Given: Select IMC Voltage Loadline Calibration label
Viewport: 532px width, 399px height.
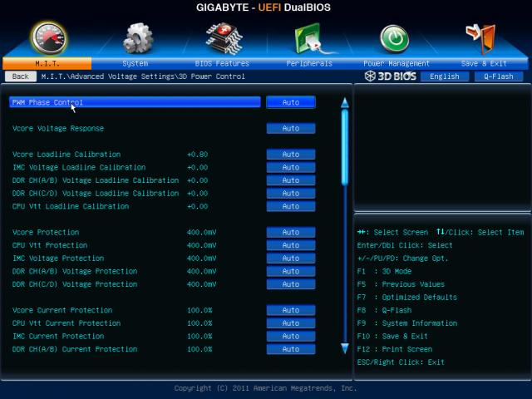Looking at the screenshot, I should point(79,167).
